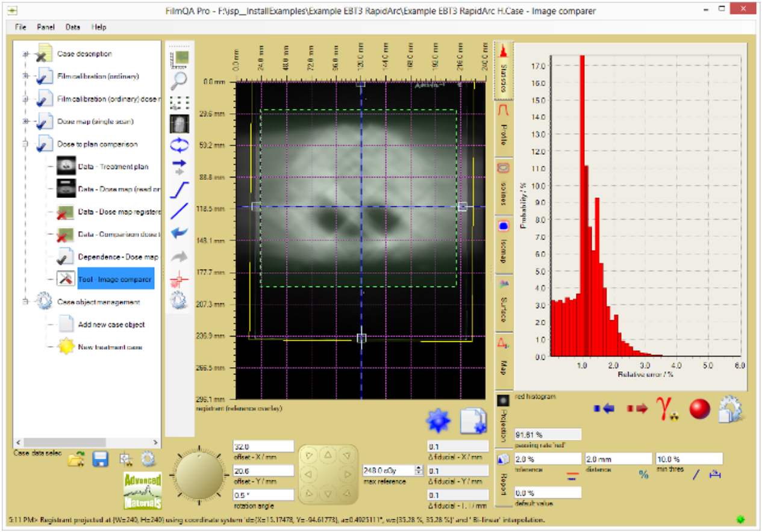This screenshot has height=532, width=762.
Task: Click the red gamma symbol icon
Action: coord(668,409)
